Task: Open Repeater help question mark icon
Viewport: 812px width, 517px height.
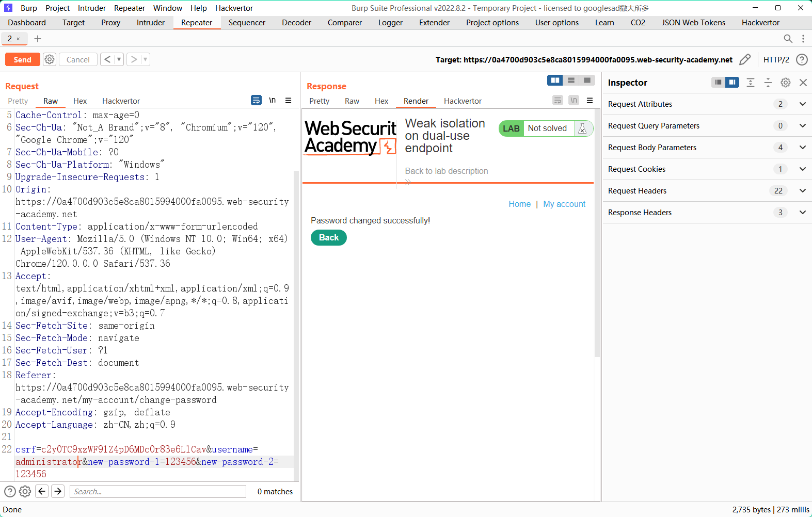Action: coord(802,59)
